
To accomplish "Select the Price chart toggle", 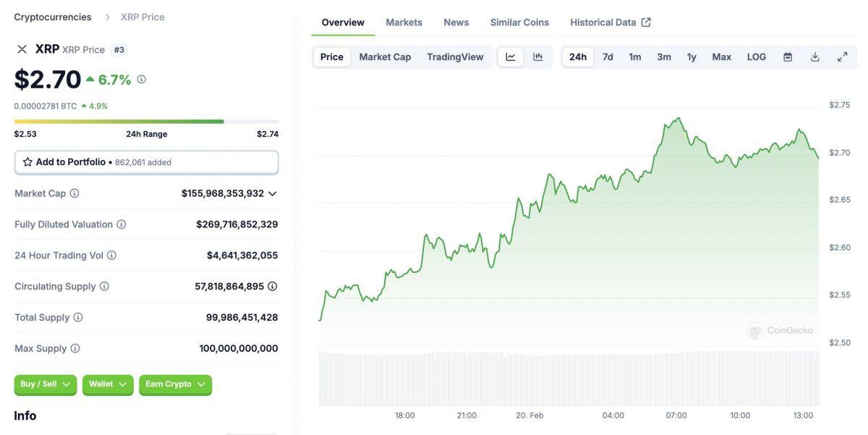I will (332, 57).
